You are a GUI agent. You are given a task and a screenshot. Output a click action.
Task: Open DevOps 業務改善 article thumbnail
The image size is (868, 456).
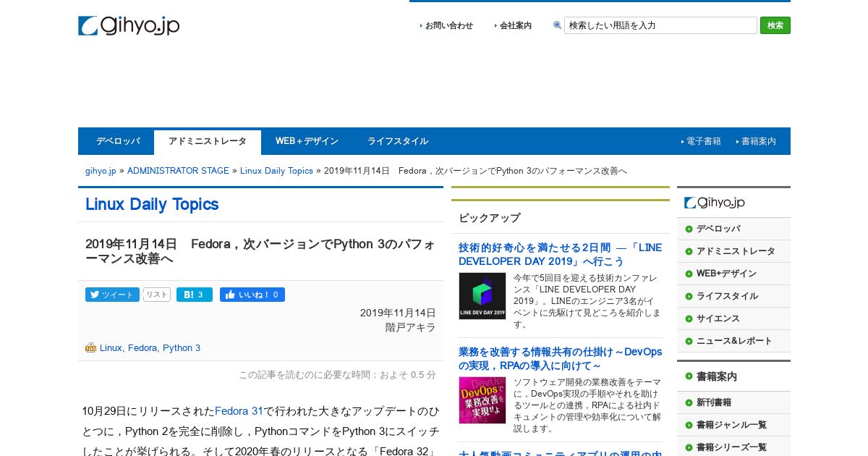pyautogui.click(x=482, y=400)
